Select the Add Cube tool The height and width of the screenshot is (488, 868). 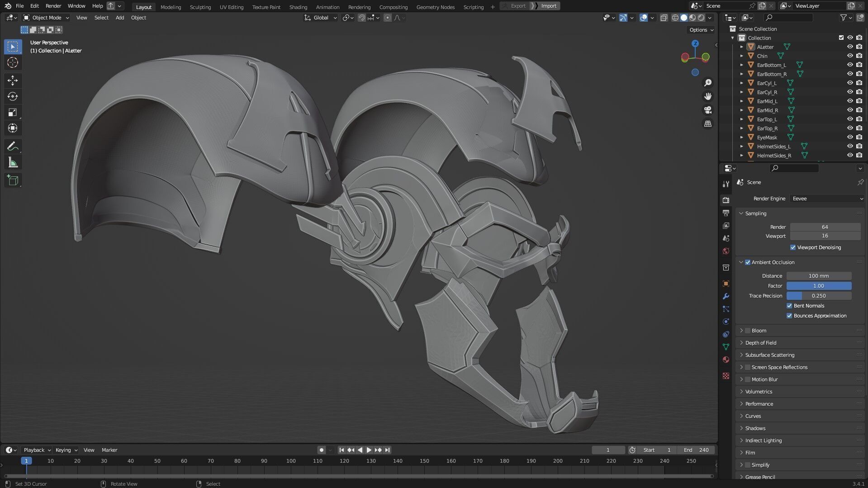point(13,180)
